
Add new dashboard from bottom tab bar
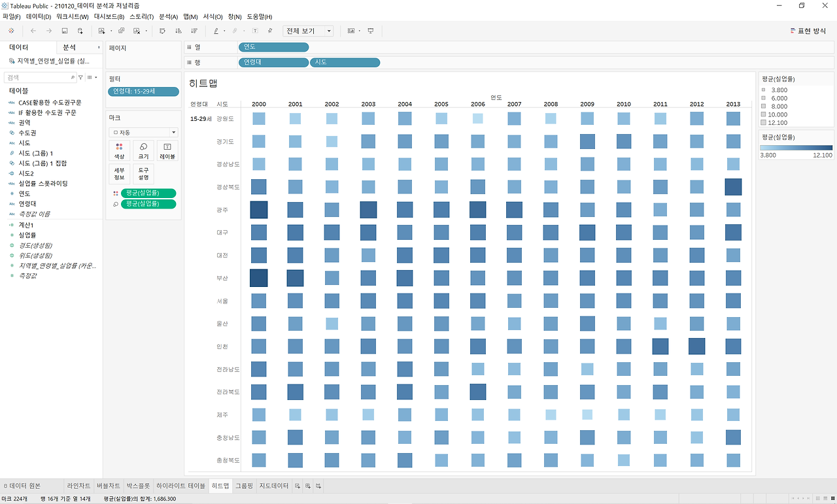[x=308, y=486]
